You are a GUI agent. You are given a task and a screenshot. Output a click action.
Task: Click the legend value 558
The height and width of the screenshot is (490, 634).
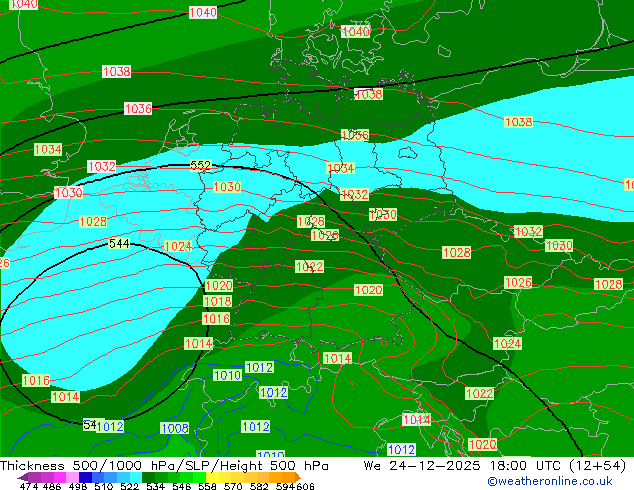click(207, 486)
